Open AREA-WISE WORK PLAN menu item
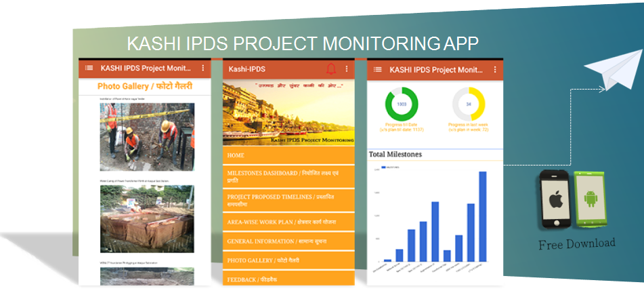 point(288,222)
